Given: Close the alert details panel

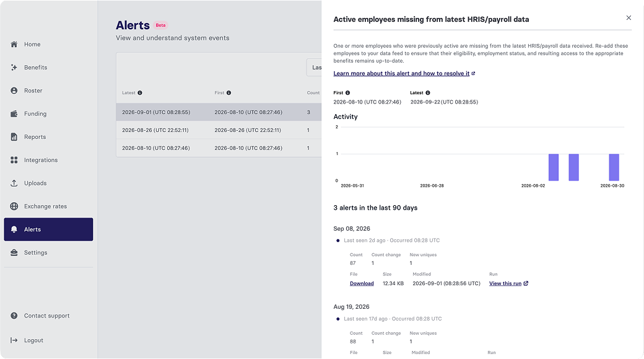Looking at the screenshot, I should tap(629, 18).
